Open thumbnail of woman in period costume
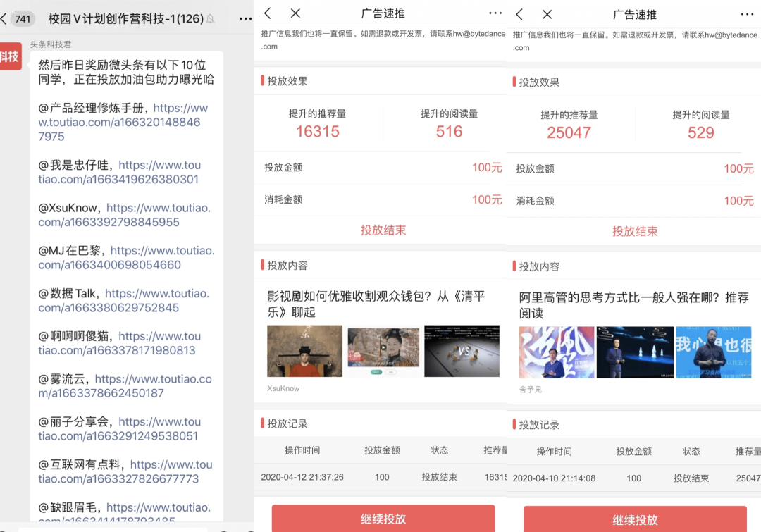The height and width of the screenshot is (532, 761). (x=383, y=351)
